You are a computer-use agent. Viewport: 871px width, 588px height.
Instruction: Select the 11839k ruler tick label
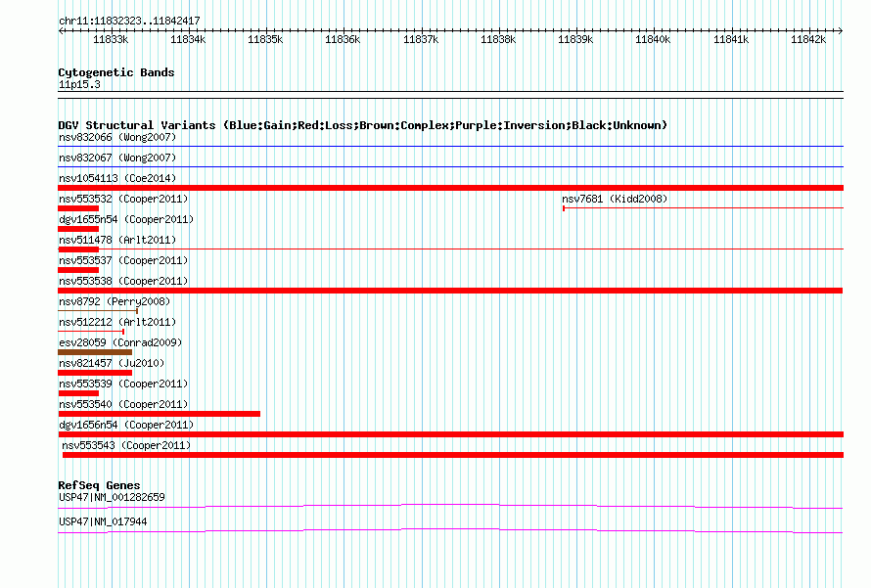[x=575, y=39]
